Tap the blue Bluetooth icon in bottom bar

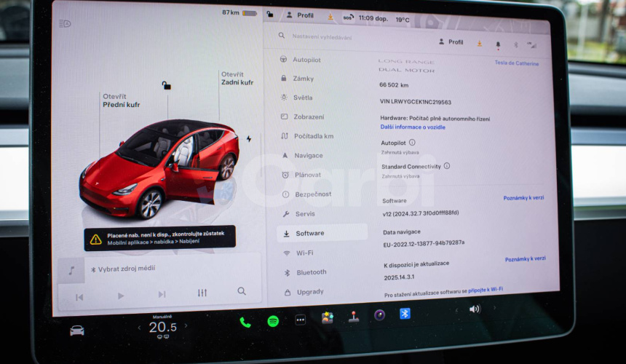point(405,314)
